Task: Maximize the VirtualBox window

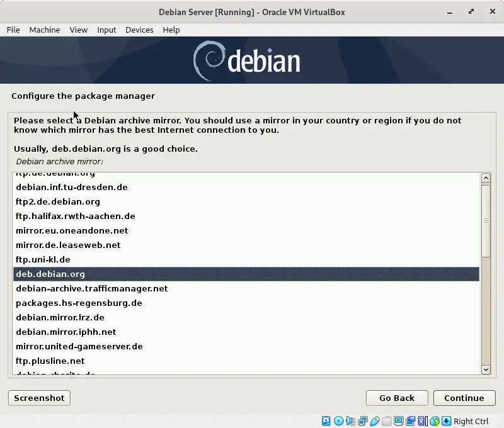Action: [471, 11]
